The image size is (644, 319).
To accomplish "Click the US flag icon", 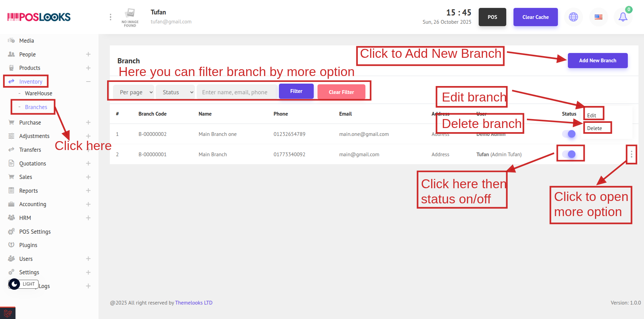I will coord(599,17).
